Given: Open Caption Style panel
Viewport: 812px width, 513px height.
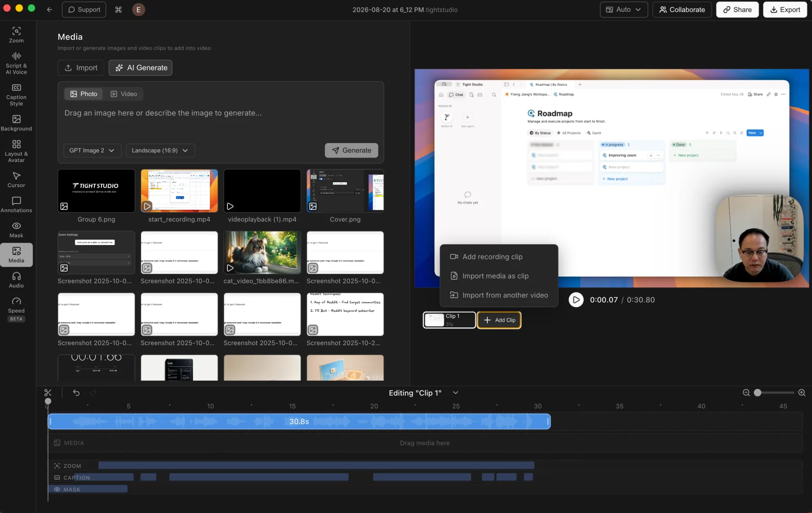Looking at the screenshot, I should (16, 94).
